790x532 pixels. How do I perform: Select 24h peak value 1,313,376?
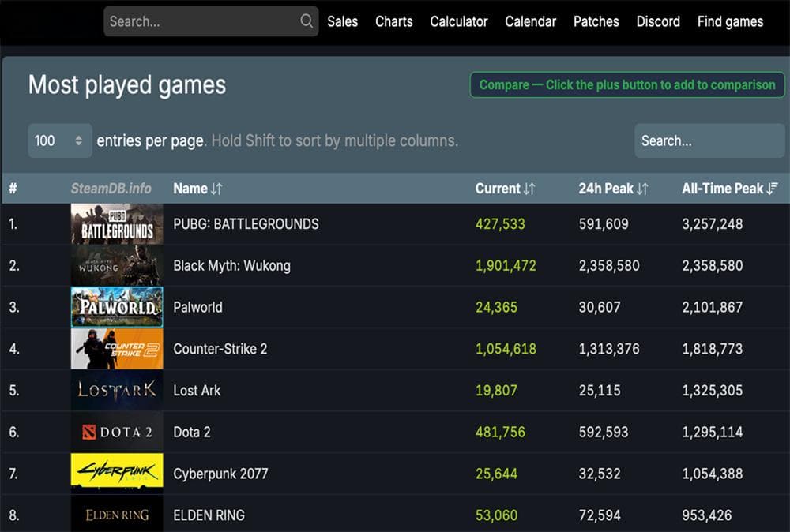(609, 349)
